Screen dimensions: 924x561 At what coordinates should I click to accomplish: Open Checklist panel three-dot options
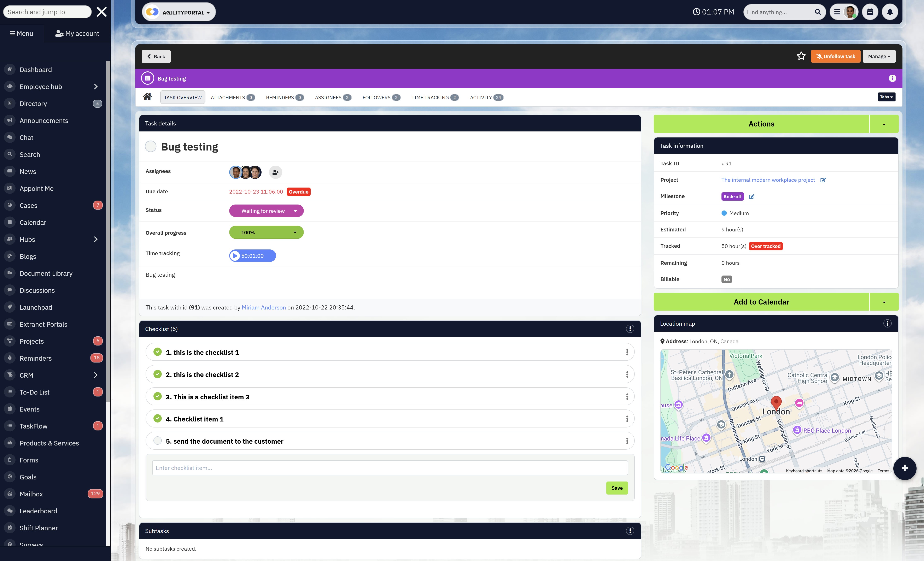point(630,329)
